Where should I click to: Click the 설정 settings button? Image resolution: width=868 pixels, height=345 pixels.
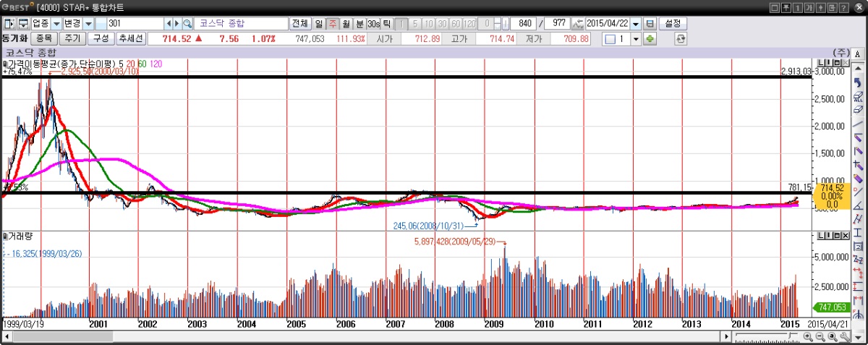coord(673,24)
